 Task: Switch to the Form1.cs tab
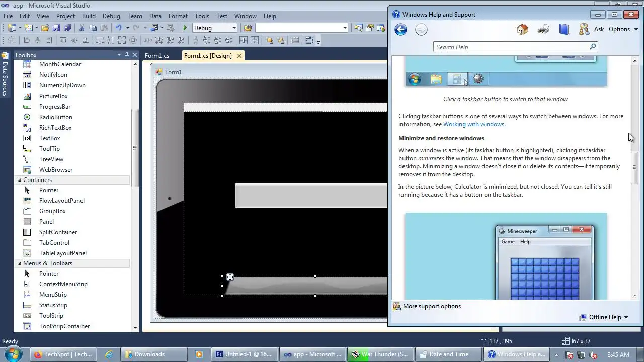tap(157, 56)
